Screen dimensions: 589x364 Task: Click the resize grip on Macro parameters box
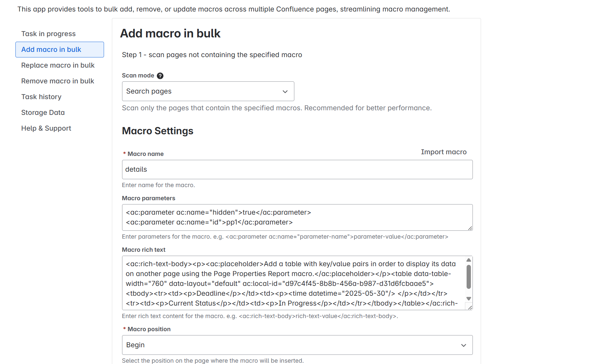point(470,228)
